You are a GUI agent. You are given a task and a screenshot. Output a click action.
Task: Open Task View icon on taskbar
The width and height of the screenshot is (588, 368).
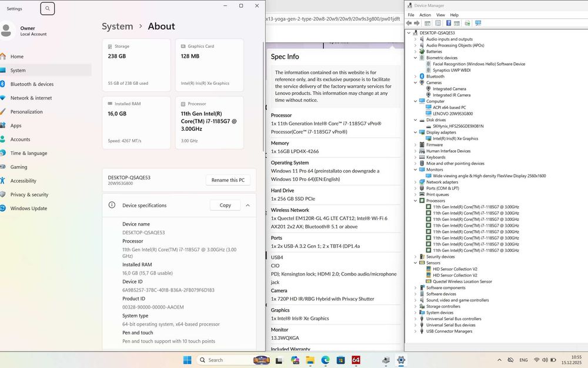pyautogui.click(x=279, y=360)
